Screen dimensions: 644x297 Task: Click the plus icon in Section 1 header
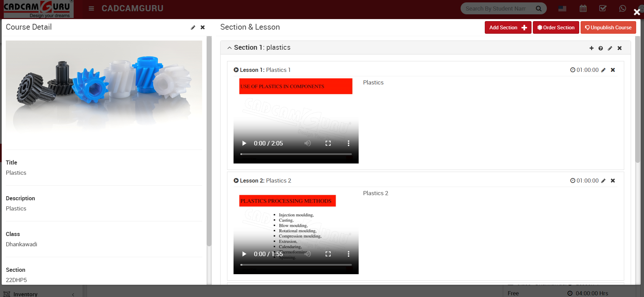pyautogui.click(x=591, y=48)
